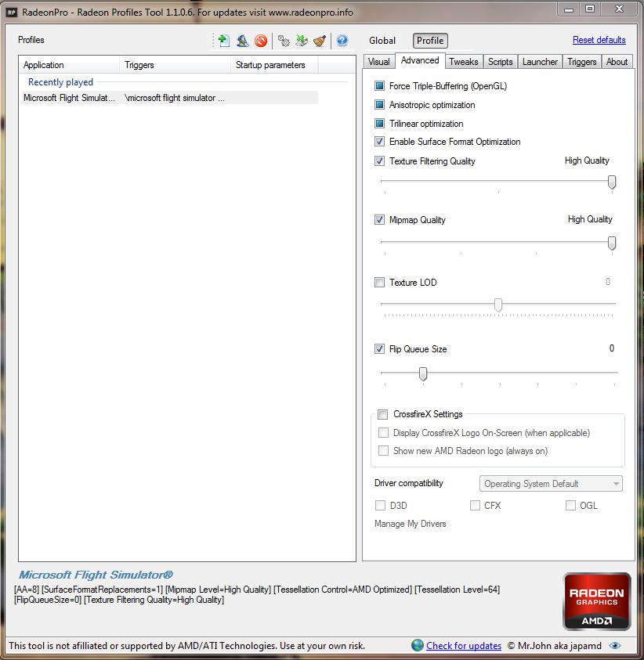Click the globe icon beside Check for updates

(x=418, y=645)
